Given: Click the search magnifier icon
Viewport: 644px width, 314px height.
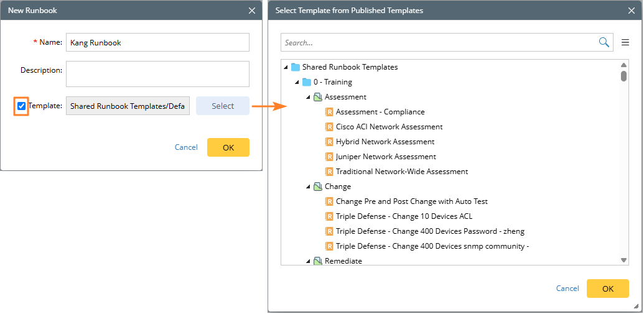Looking at the screenshot, I should pyautogui.click(x=604, y=42).
